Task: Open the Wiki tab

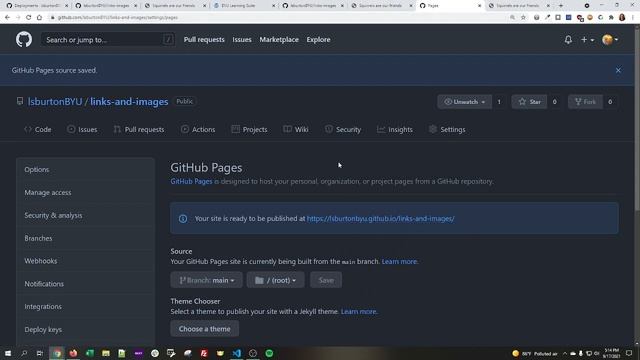Action: 296,129
